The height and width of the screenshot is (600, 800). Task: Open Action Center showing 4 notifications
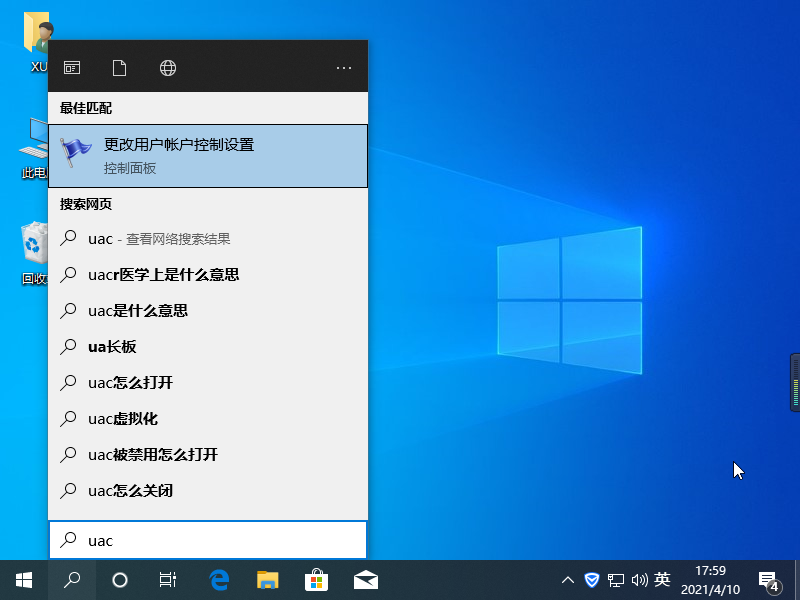[x=770, y=580]
